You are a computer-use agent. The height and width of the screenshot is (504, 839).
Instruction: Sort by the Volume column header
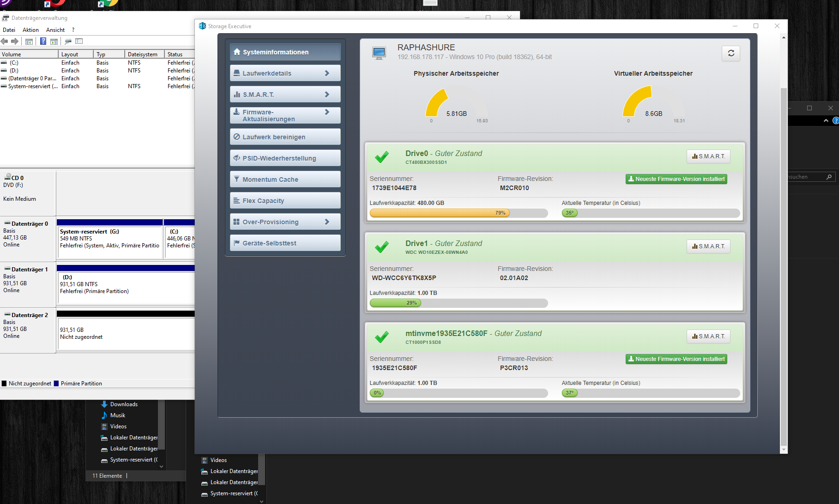(x=30, y=54)
